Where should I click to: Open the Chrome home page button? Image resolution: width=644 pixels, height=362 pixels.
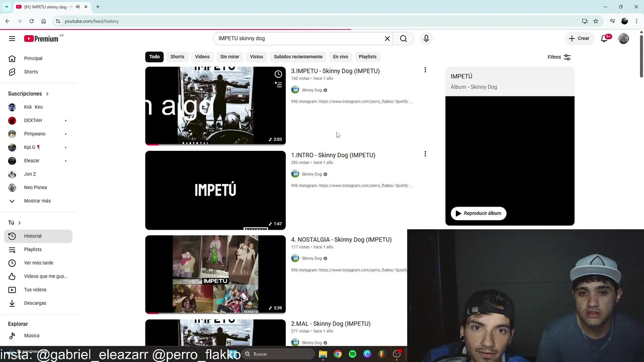[44, 21]
